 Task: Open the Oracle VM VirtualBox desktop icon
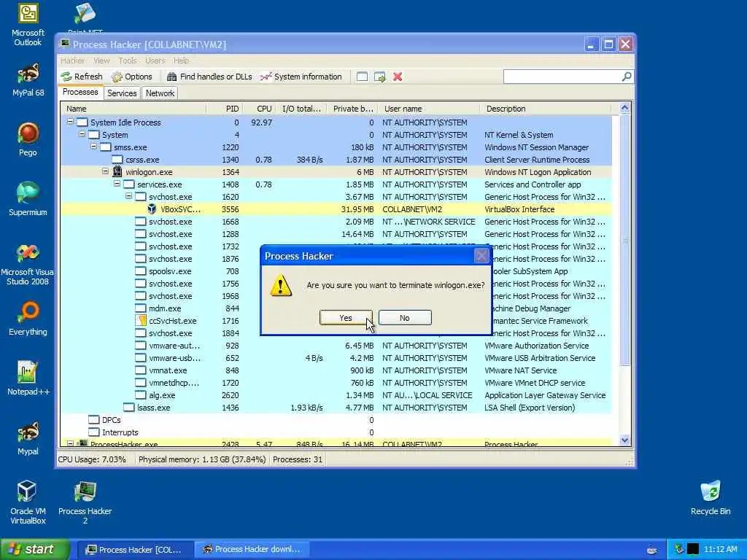pyautogui.click(x=28, y=502)
